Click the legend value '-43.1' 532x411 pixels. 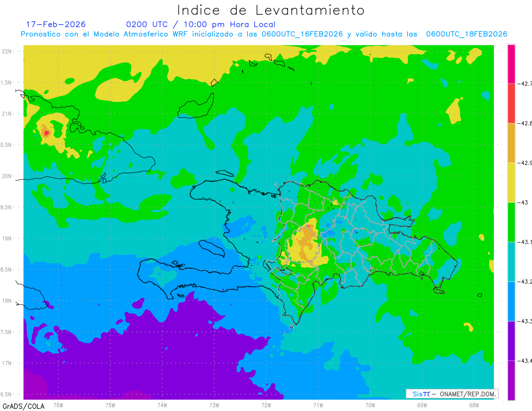pos(525,242)
